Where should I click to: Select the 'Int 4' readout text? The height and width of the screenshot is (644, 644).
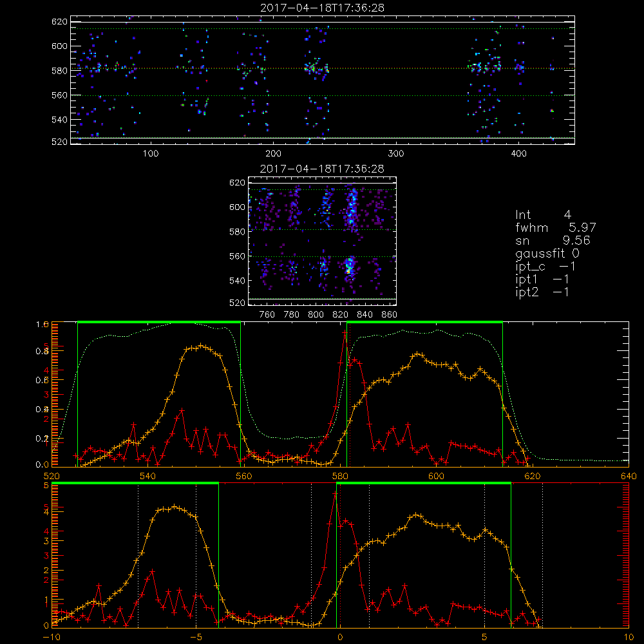(543, 215)
